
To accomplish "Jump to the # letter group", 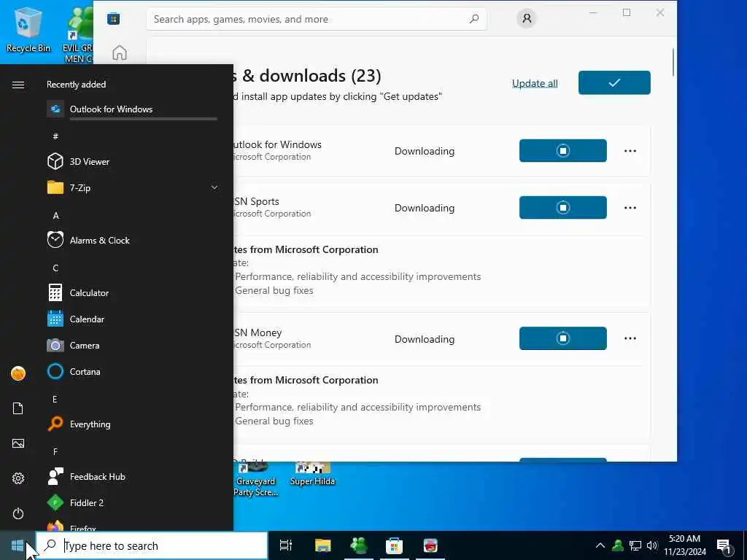I will tap(55, 136).
